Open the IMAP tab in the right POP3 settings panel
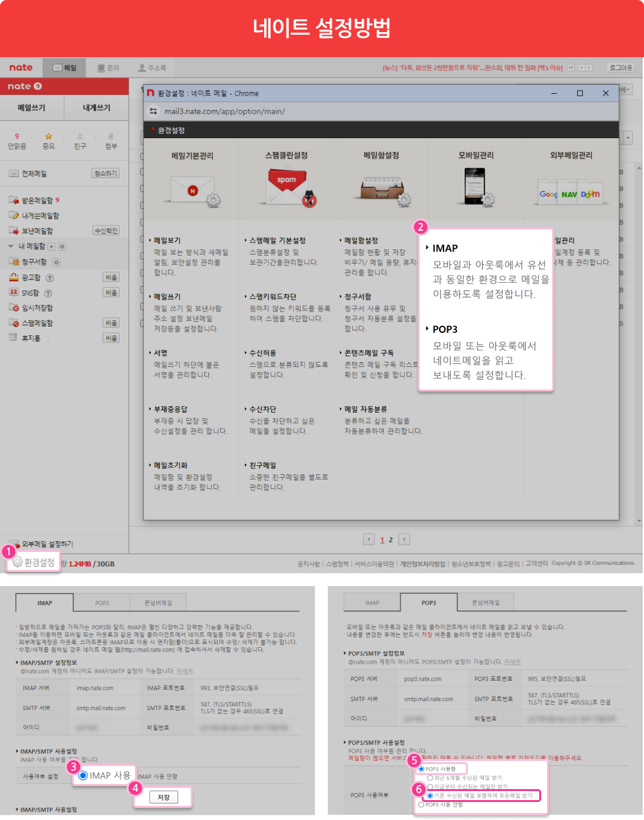 tap(372, 603)
